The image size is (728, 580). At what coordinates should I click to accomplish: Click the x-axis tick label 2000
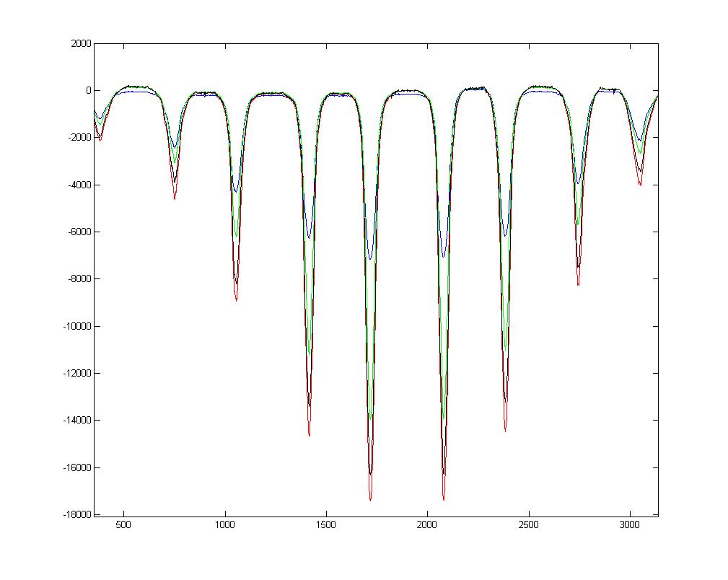pos(427,525)
